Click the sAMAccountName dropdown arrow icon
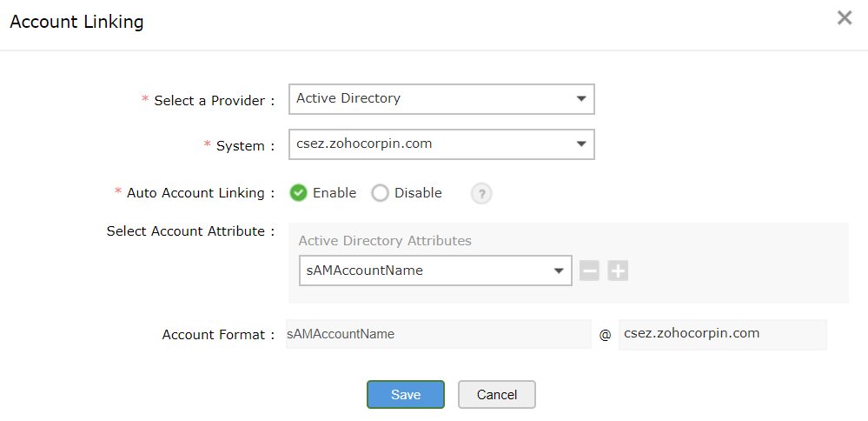868x421 pixels. pyautogui.click(x=559, y=271)
